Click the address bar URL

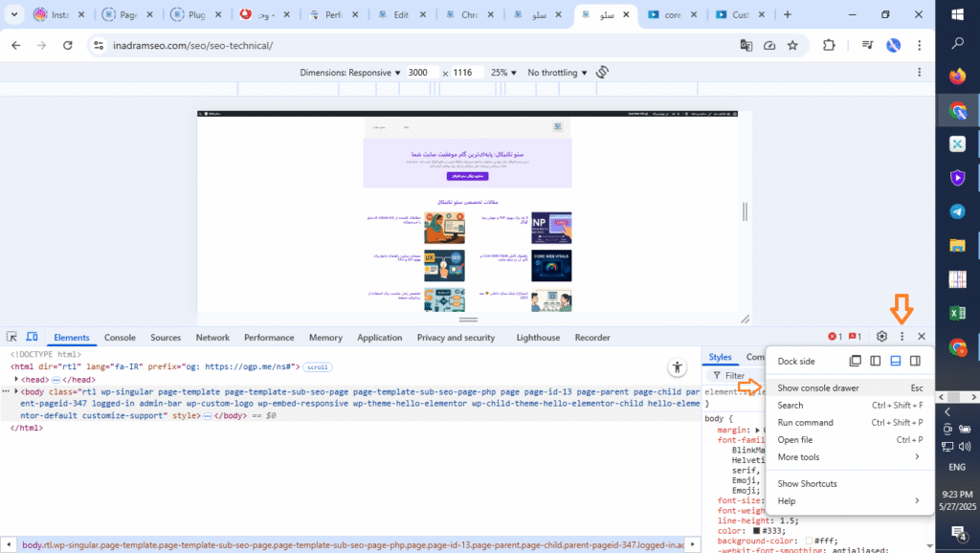click(192, 45)
